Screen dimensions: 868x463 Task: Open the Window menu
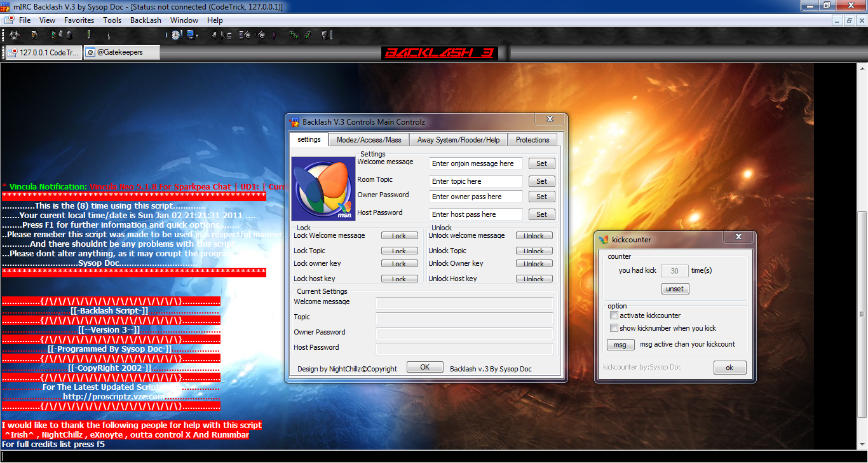point(184,20)
